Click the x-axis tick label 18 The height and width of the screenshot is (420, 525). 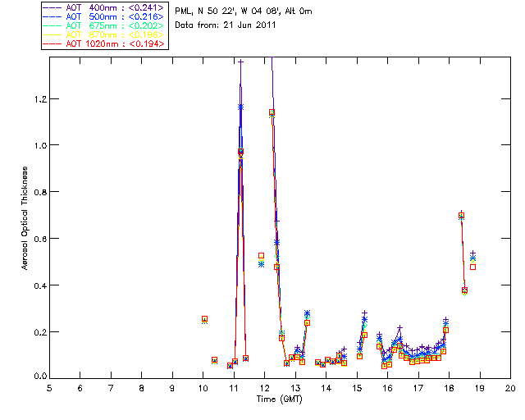tap(449, 388)
